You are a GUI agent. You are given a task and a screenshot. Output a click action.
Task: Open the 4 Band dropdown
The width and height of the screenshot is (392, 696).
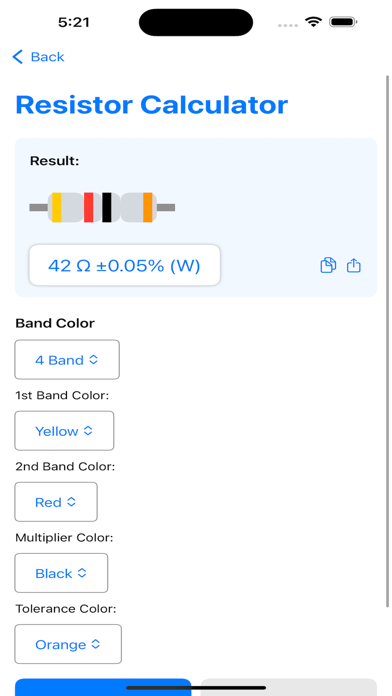click(67, 360)
